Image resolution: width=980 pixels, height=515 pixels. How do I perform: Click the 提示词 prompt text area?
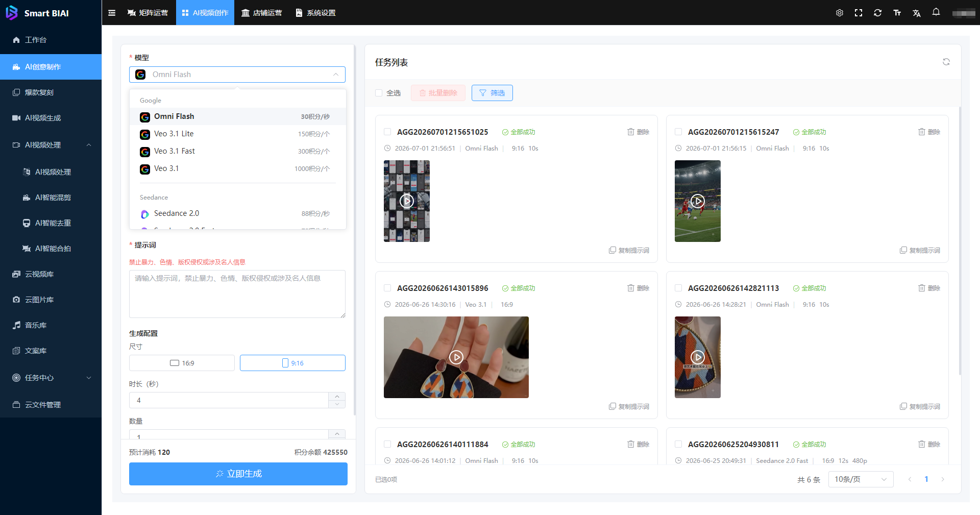(237, 294)
